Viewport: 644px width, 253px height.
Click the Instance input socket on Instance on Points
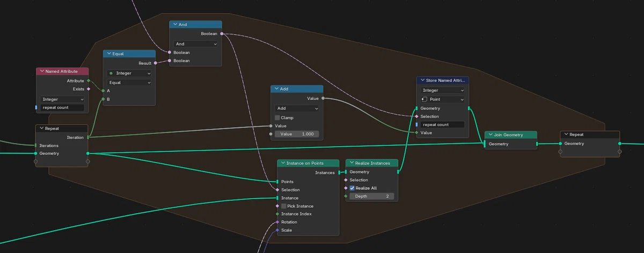[x=277, y=198]
